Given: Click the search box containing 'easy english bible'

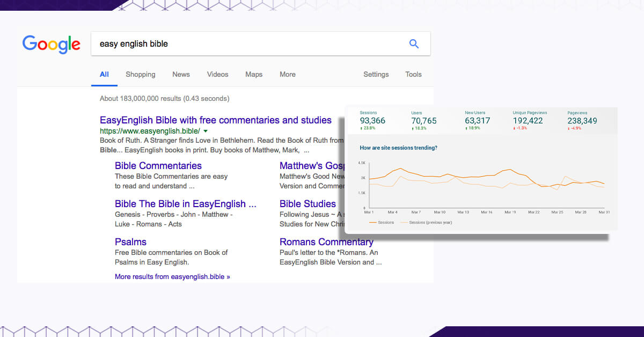Looking at the screenshot, I should point(261,43).
